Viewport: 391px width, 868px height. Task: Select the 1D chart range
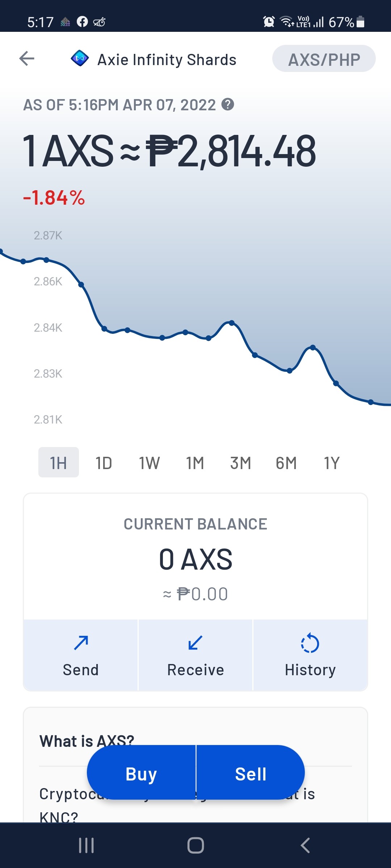click(104, 463)
